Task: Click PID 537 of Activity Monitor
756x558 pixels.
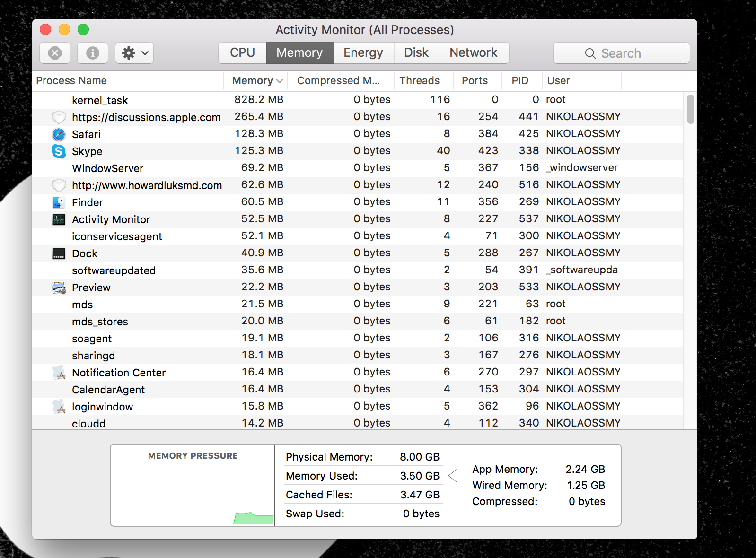Action: (x=529, y=218)
